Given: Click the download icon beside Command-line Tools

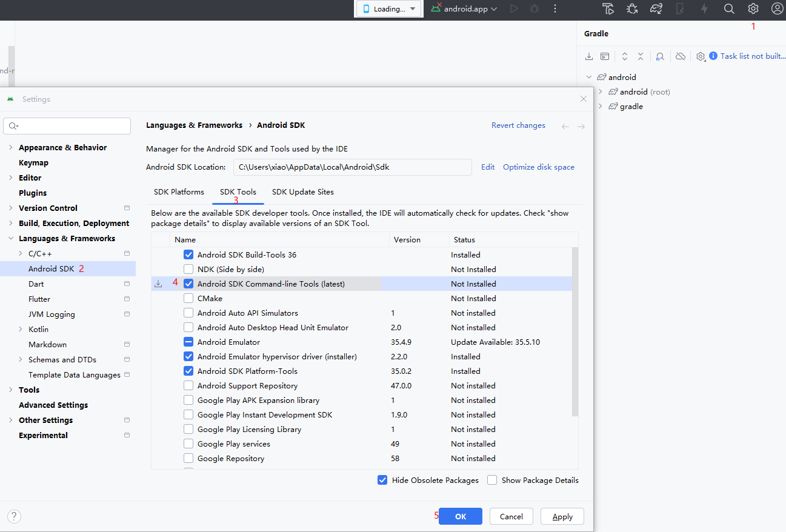Looking at the screenshot, I should (158, 284).
